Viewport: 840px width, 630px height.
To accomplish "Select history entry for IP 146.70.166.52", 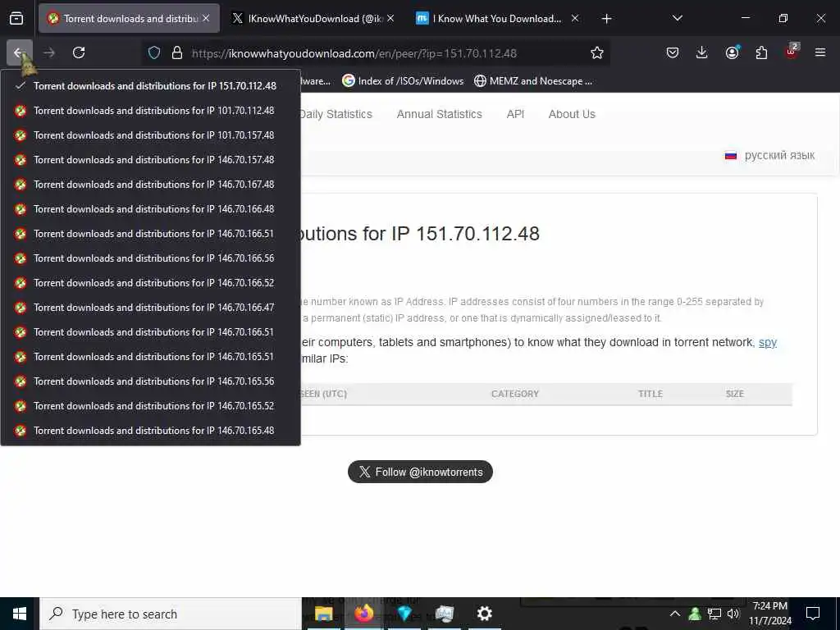I will [x=151, y=283].
